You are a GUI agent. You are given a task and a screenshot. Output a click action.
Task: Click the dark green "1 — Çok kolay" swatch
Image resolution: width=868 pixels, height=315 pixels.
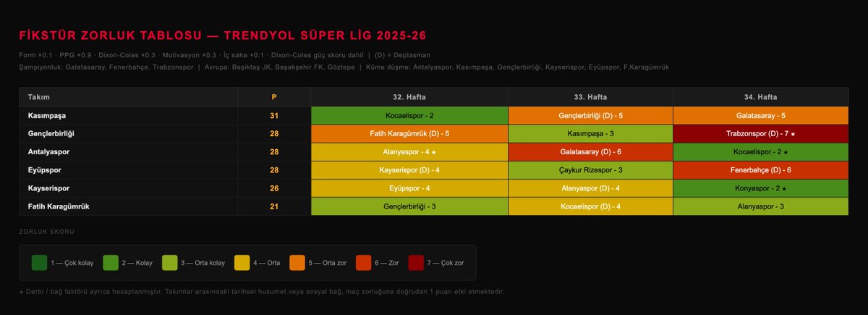click(x=40, y=263)
